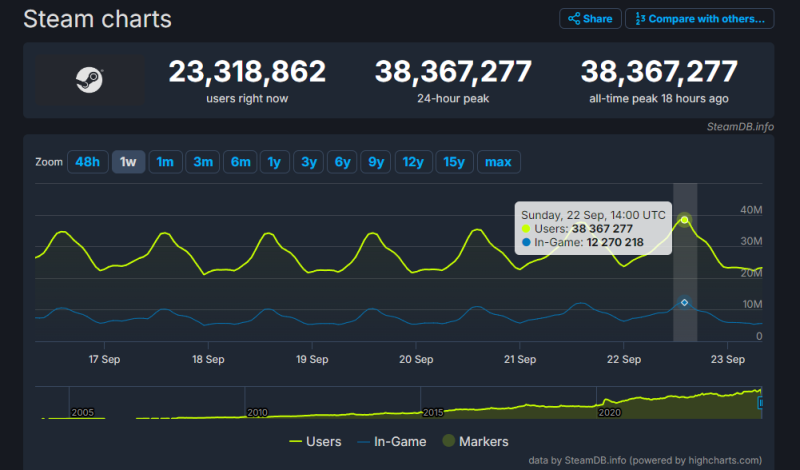Set chart zoom to 15y
The image size is (800, 470).
tap(454, 162)
